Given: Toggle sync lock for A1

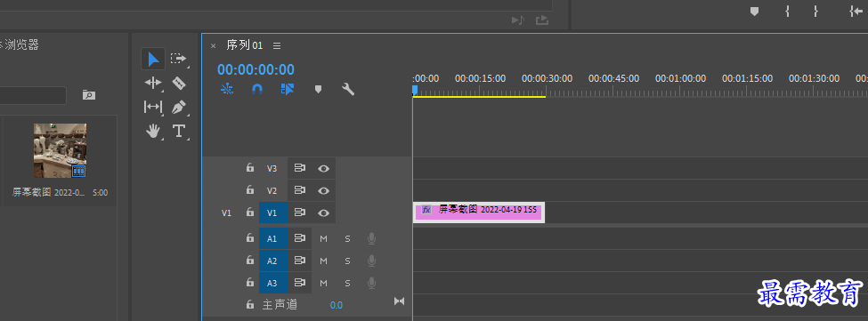Looking at the screenshot, I should 299,238.
